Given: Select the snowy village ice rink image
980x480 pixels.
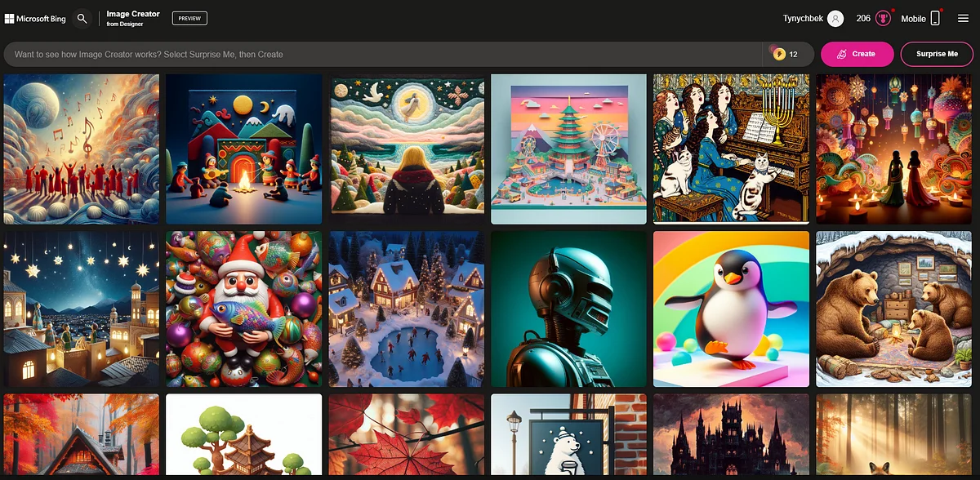Looking at the screenshot, I should coord(406,309).
